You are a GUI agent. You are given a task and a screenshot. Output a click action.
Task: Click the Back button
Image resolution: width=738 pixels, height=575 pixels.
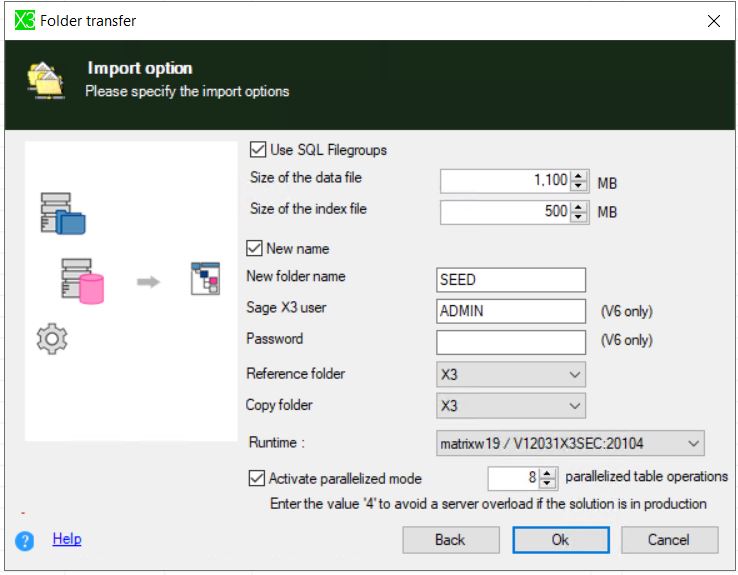coord(450,540)
